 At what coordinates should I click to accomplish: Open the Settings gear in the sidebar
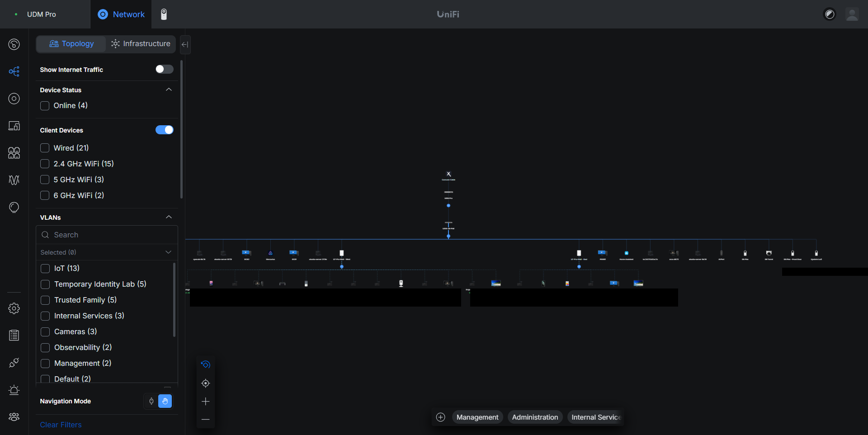tap(14, 308)
